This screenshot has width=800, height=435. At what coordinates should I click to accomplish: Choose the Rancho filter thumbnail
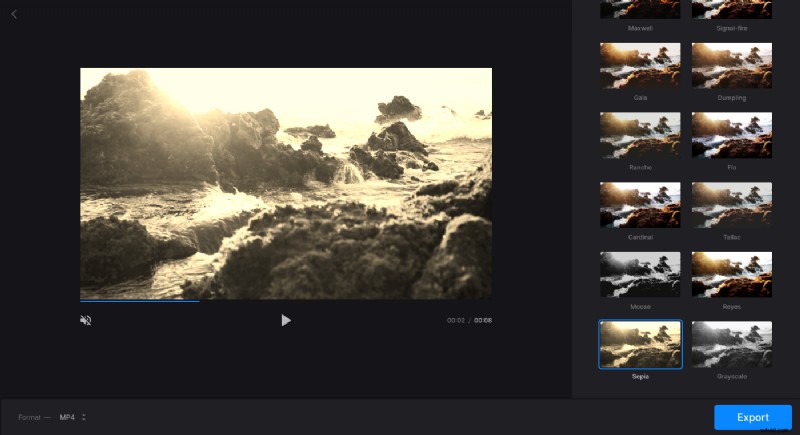click(x=640, y=135)
